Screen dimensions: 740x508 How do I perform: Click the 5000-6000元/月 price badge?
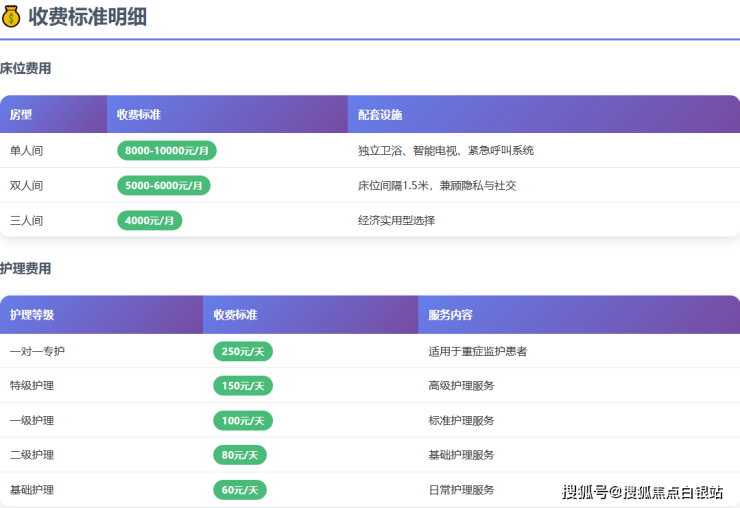[163, 186]
